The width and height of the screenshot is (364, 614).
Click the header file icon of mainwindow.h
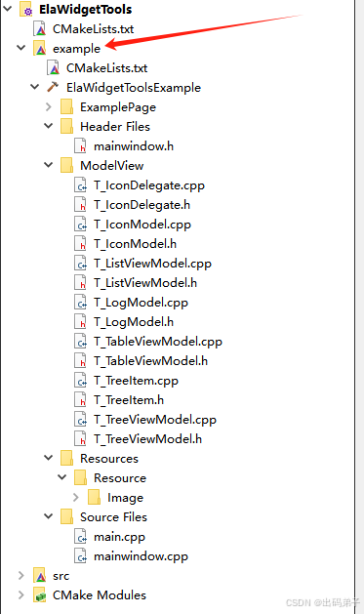point(80,146)
